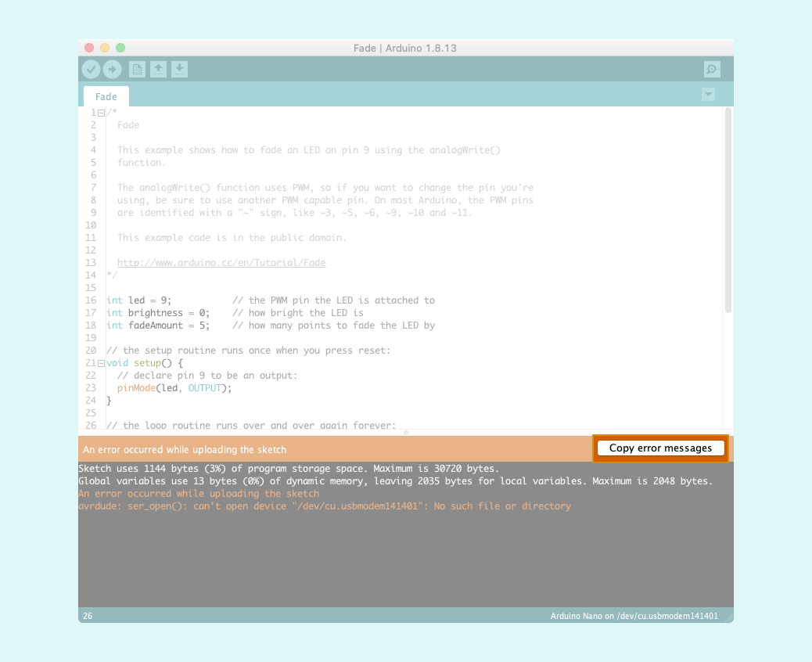This screenshot has height=662, width=812.
Task: Click the Upload arrow icon
Action: [x=113, y=70]
